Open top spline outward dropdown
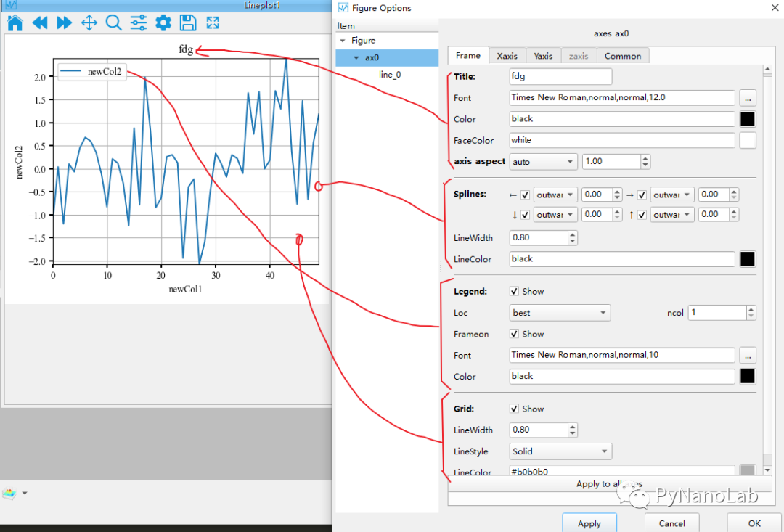 tap(672, 215)
